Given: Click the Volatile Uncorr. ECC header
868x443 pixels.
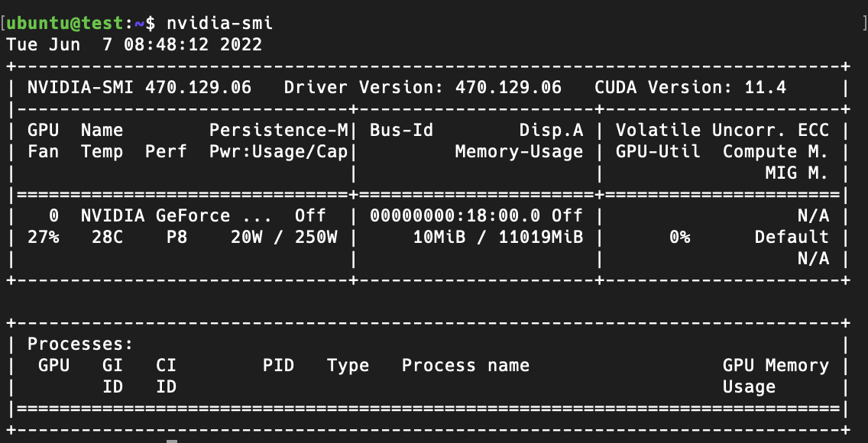Looking at the screenshot, I should (722, 131).
